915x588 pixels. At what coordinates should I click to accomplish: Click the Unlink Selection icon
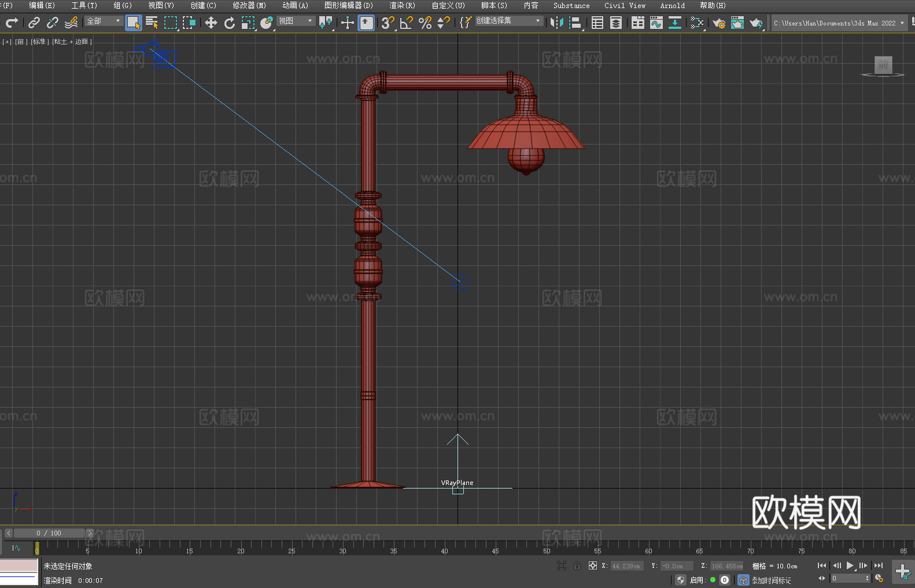tap(53, 23)
